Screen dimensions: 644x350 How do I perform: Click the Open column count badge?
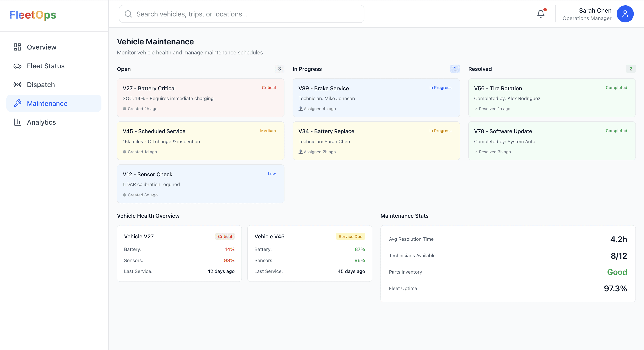[279, 69]
